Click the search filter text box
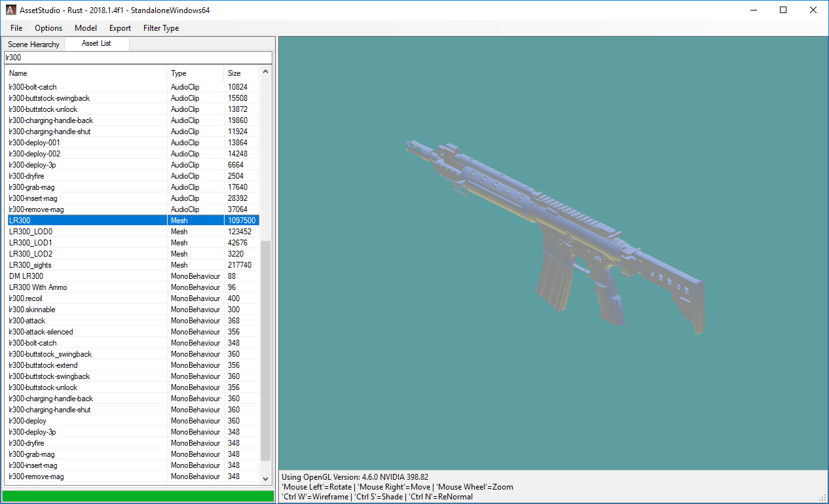This screenshot has width=829, height=504. tap(131, 58)
